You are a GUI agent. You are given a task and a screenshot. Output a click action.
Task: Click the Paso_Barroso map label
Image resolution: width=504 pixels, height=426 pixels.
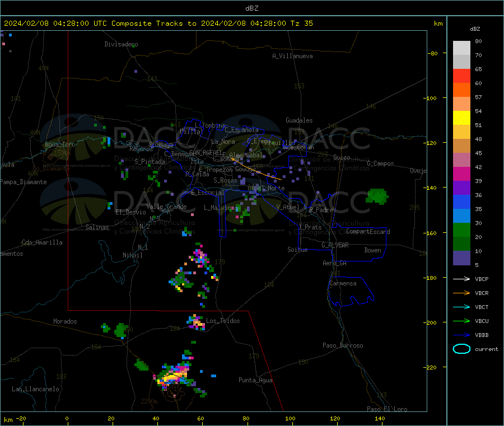pyautogui.click(x=343, y=345)
